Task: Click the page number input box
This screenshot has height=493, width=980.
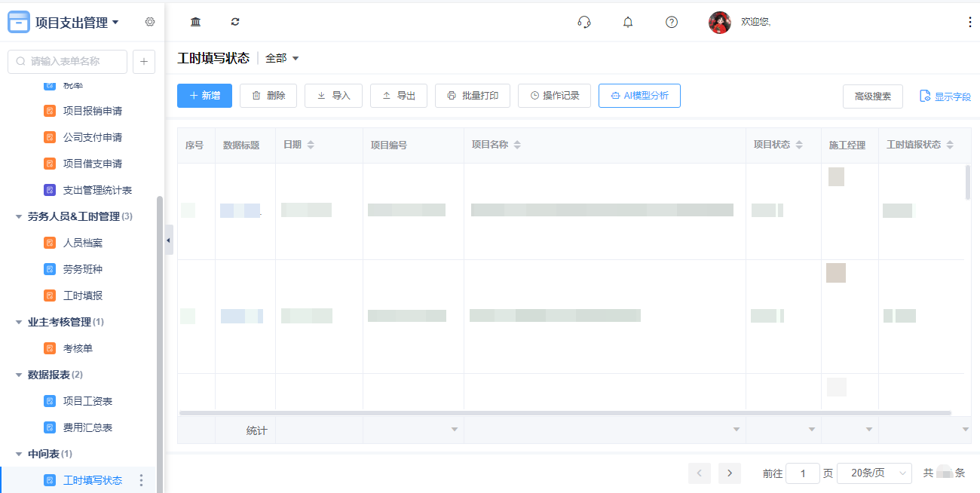Action: tap(803, 473)
